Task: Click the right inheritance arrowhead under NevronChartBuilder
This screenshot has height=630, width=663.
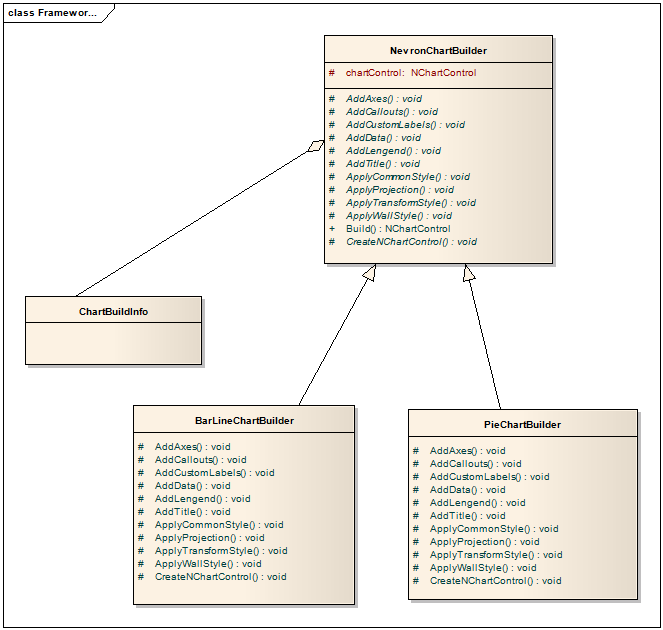Action: [469, 273]
